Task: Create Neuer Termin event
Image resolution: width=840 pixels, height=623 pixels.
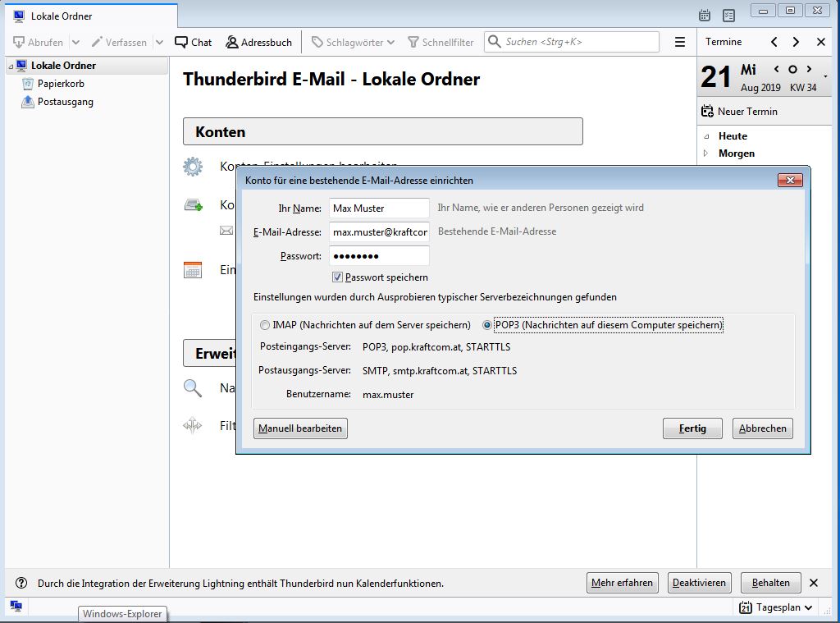Action: (739, 112)
